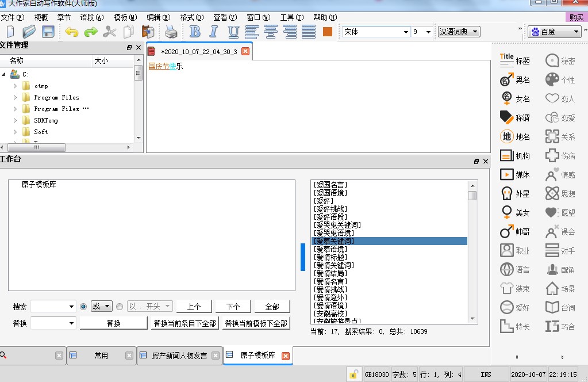Toggle Bold text formatting
This screenshot has width=588, height=382.
pyautogui.click(x=195, y=32)
